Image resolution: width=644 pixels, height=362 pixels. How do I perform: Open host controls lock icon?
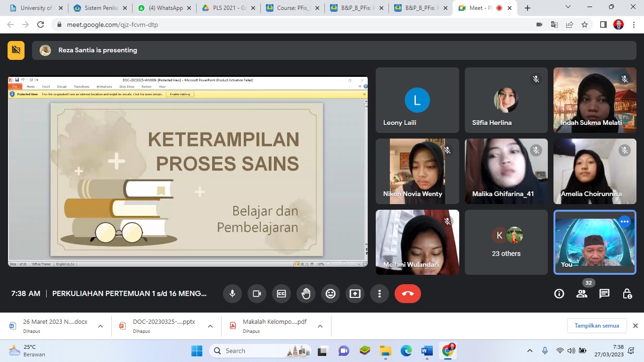(627, 294)
